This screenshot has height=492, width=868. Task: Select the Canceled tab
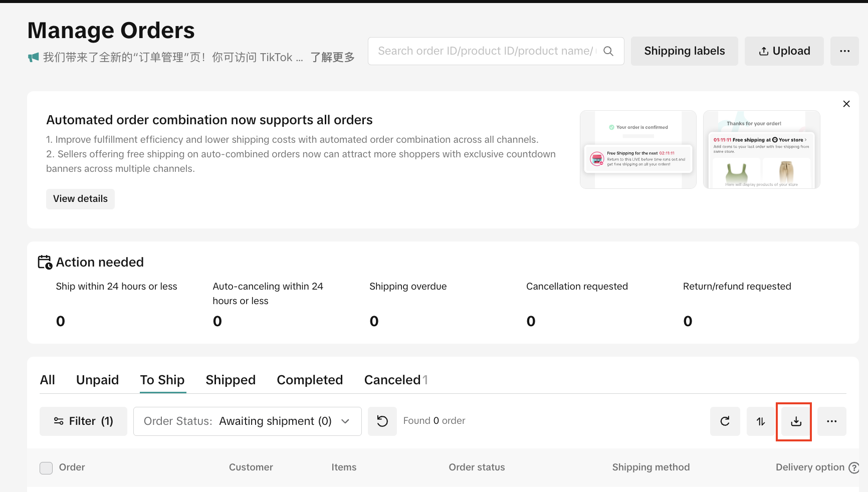tap(392, 380)
